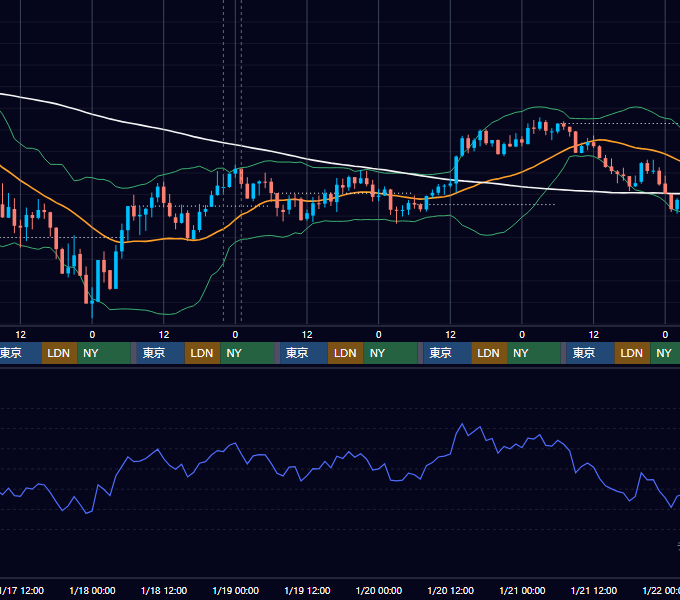Click the 1/17 12:00 date label
The height and width of the screenshot is (600, 680).
click(x=22, y=590)
